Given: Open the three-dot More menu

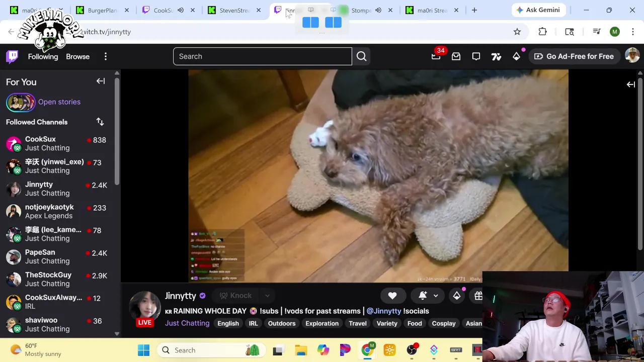Looking at the screenshot, I should tap(106, 56).
